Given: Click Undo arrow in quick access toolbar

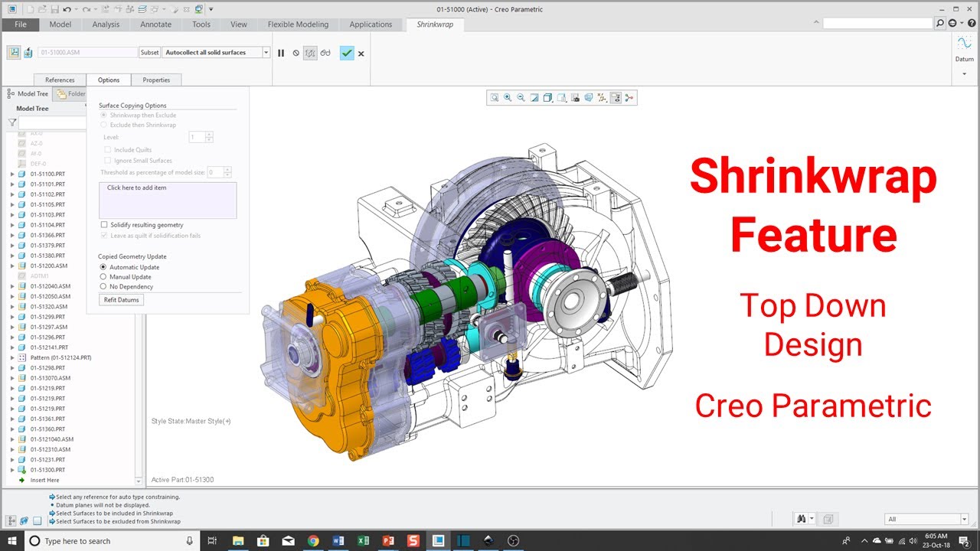Looking at the screenshot, I should click(67, 9).
